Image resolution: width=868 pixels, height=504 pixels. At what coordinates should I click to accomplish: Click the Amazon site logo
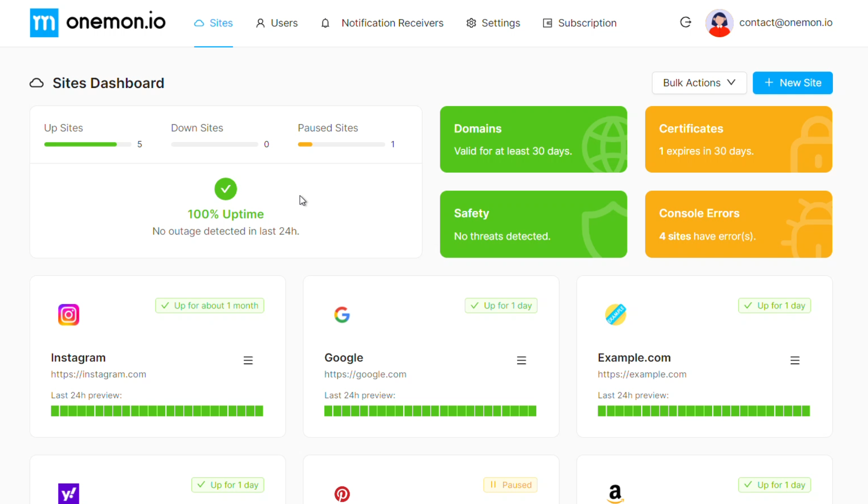615,494
